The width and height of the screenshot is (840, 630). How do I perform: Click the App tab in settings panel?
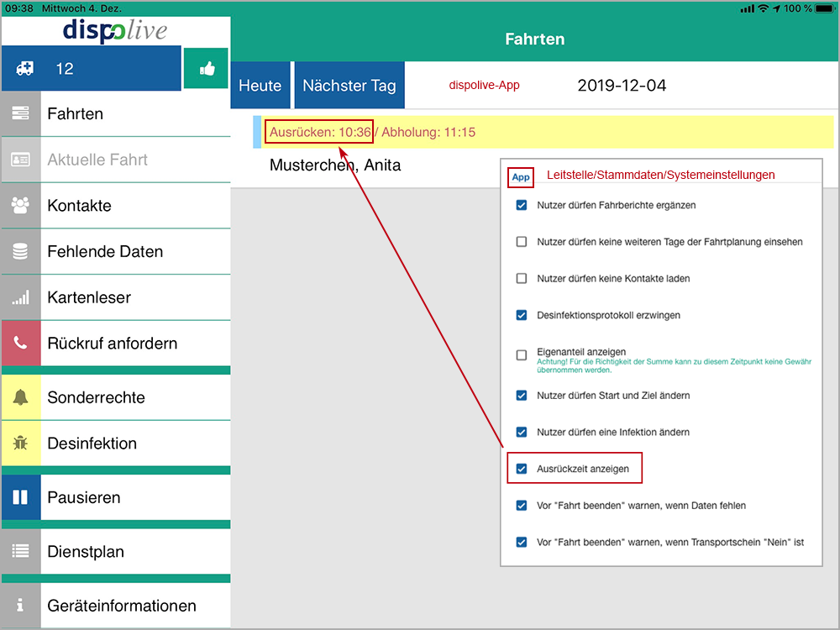(x=521, y=177)
